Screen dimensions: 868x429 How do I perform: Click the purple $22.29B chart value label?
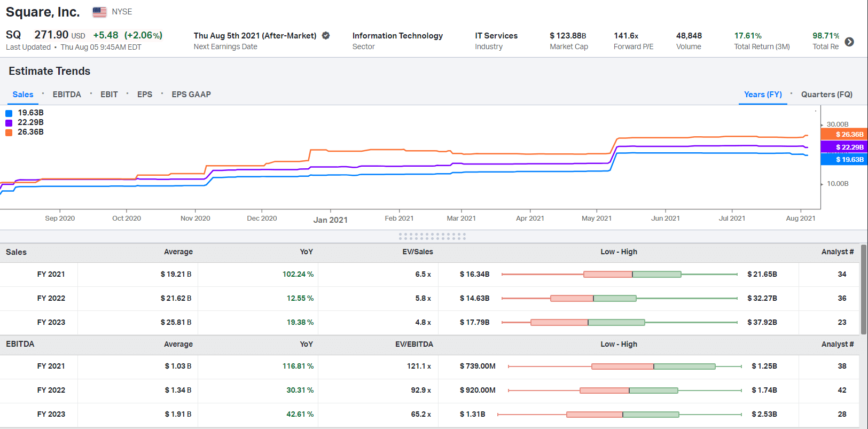[844, 147]
